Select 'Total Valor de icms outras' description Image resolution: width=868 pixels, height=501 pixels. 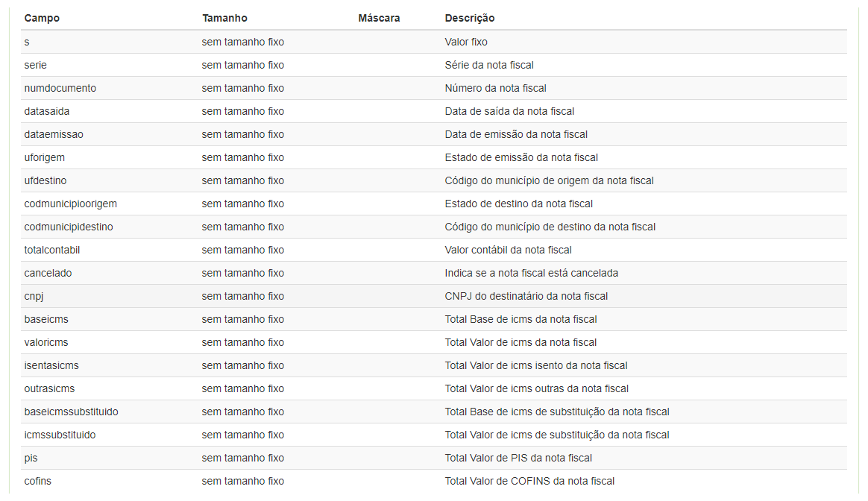pos(536,388)
